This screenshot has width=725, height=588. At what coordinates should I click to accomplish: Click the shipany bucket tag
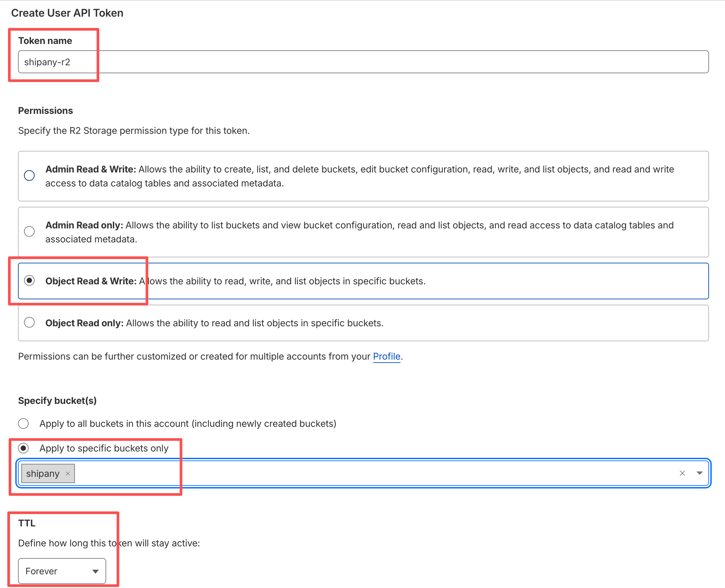(43, 473)
